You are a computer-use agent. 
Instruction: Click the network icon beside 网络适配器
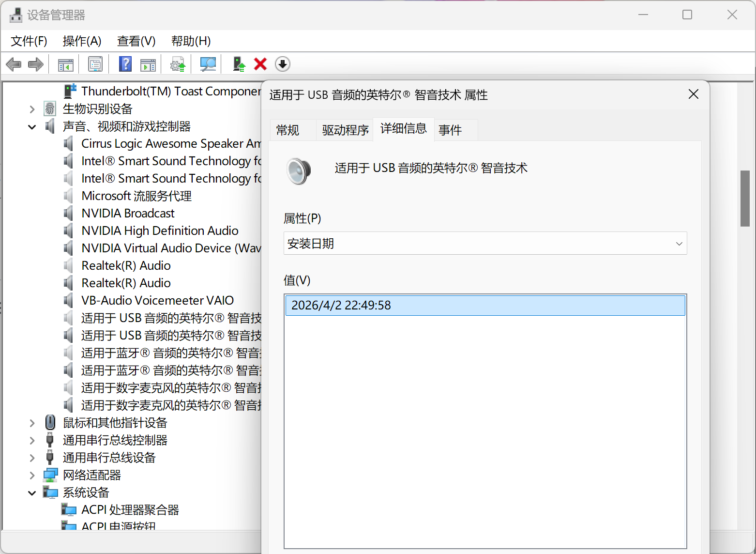click(50, 475)
